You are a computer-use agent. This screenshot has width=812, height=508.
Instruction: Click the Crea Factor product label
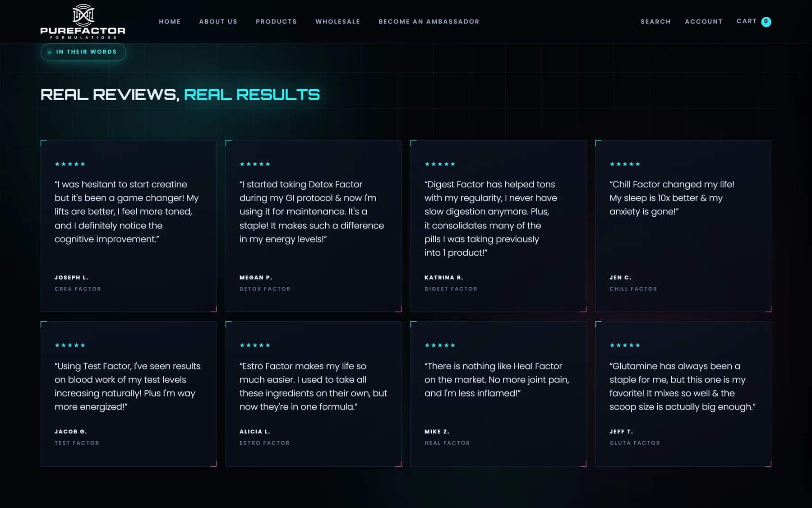point(78,289)
